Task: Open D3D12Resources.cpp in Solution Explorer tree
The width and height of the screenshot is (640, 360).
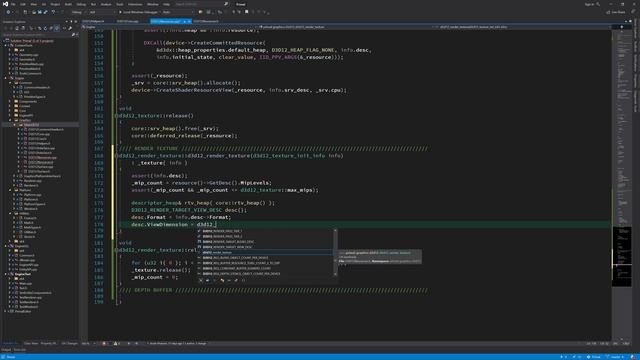Action: [x=42, y=158]
